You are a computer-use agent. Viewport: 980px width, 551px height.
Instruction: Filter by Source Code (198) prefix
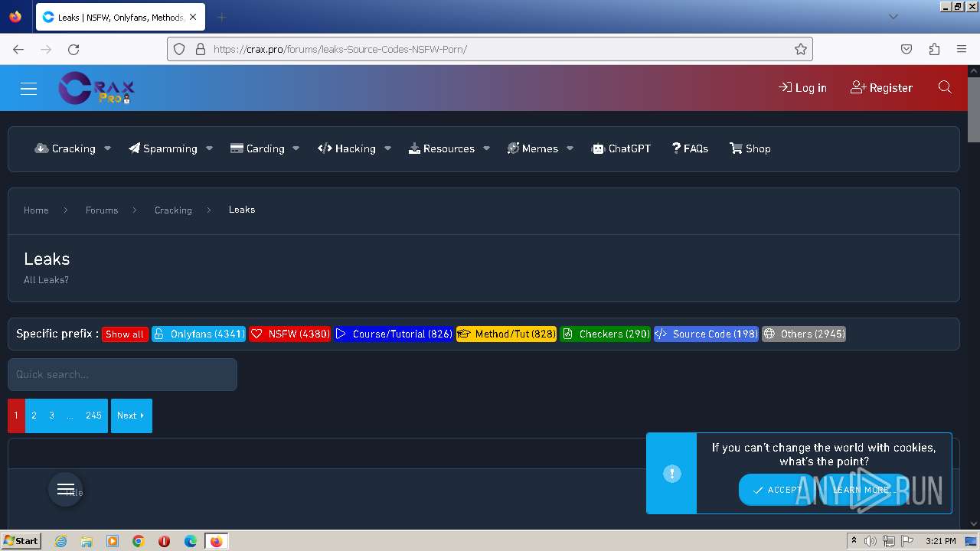coord(706,334)
